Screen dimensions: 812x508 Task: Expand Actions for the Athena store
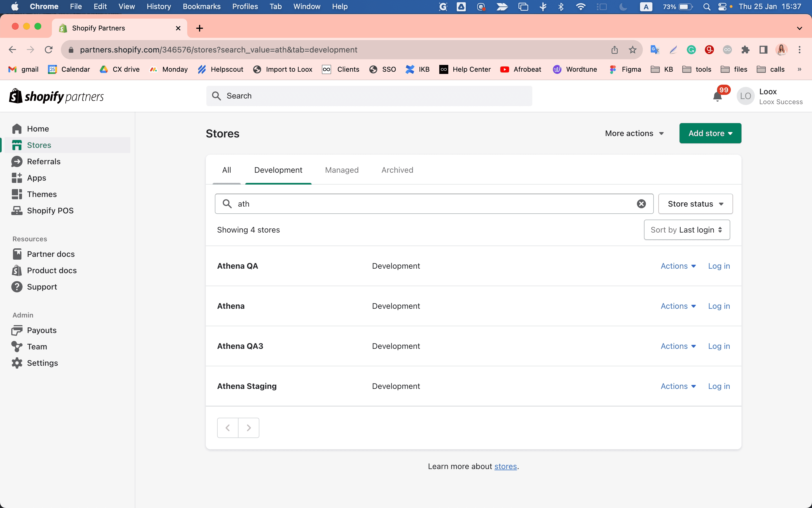click(x=678, y=306)
